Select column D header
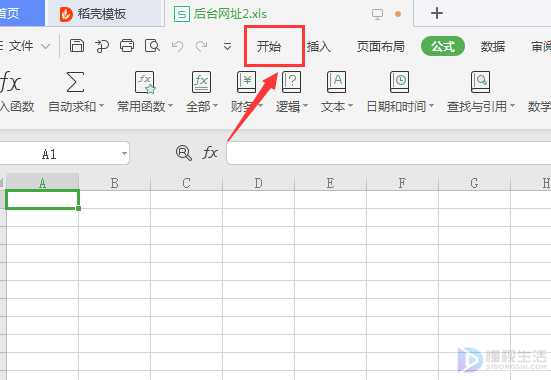The width and height of the screenshot is (551, 380). point(258,183)
